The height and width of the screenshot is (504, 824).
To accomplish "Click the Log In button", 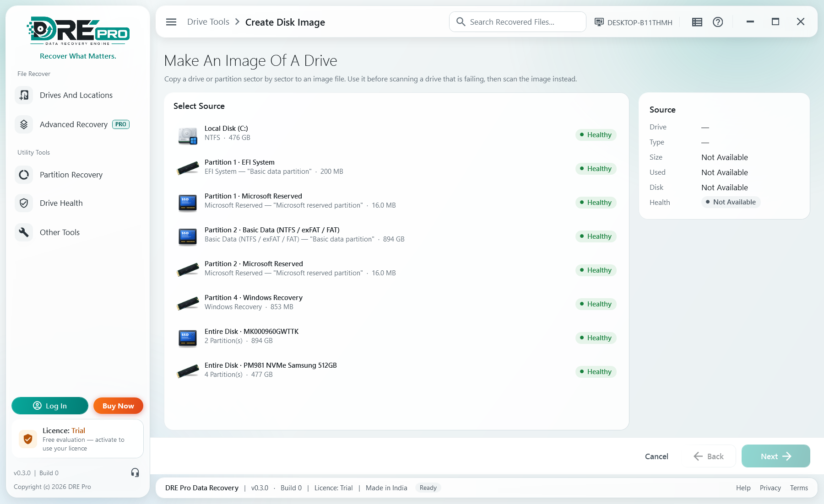I will (50, 406).
